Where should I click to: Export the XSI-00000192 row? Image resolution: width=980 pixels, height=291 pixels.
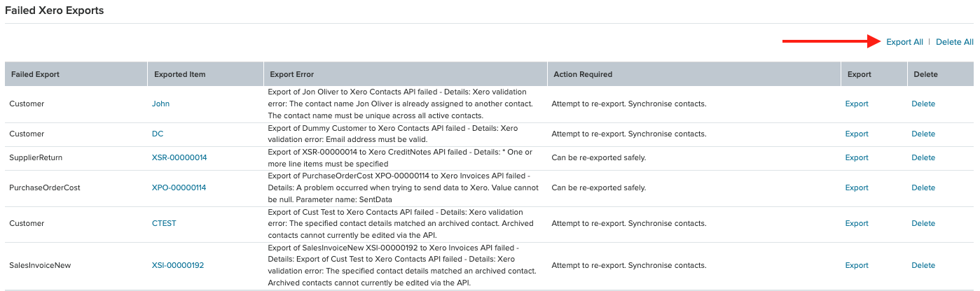tap(857, 265)
